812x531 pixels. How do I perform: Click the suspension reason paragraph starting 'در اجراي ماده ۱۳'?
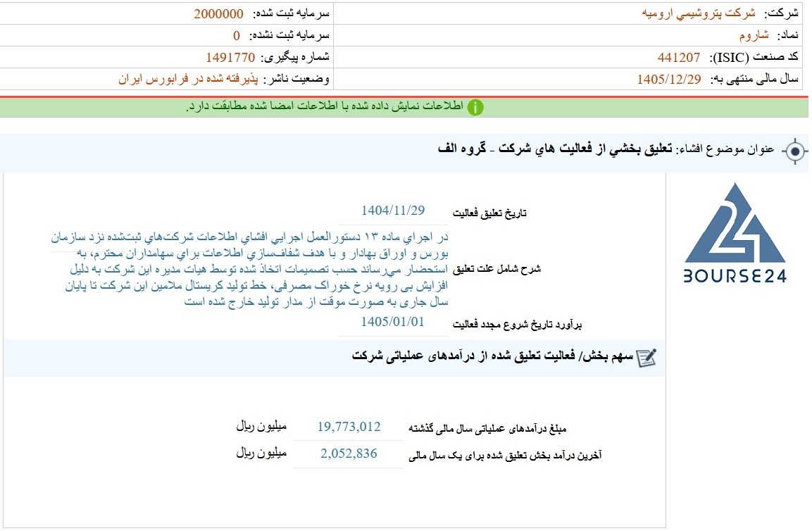click(249, 269)
